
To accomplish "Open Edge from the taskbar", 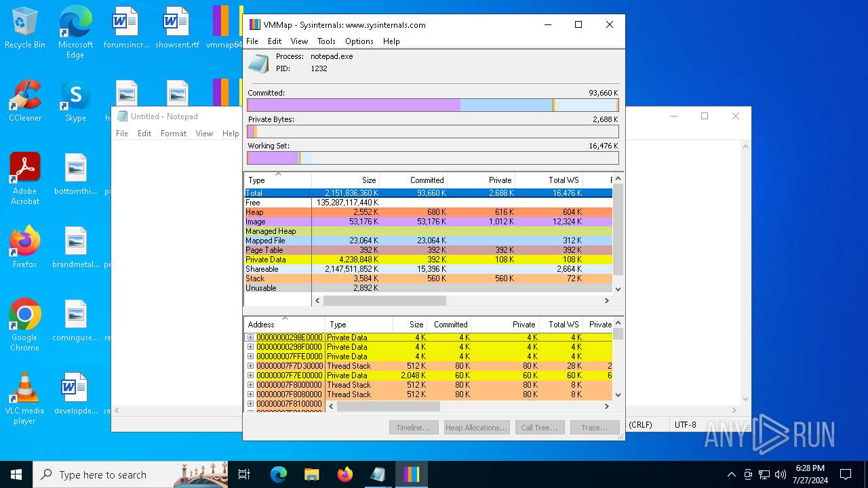I will 279,474.
